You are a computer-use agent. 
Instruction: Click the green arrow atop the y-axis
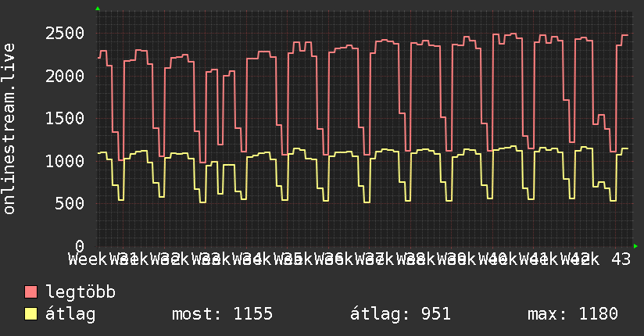tap(98, 9)
